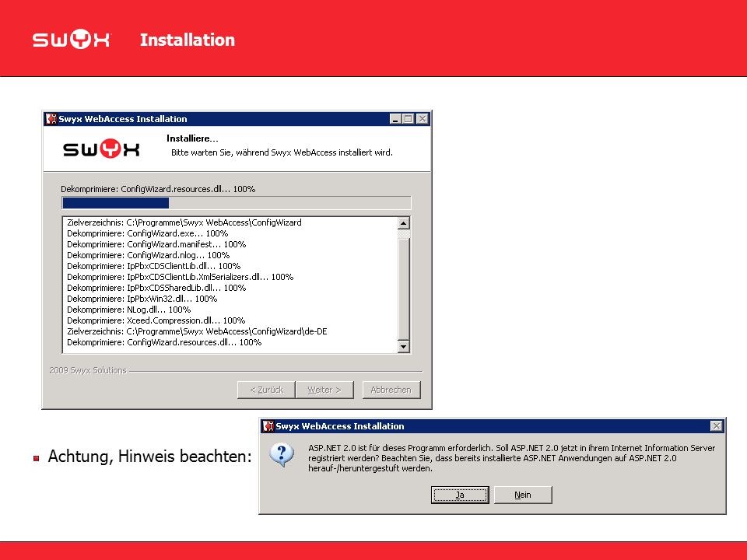Screen dimensions: 747x560
Task: Select log line 'Dekomprimiere: IpPbxCDSSharedLib.dll... 100%'
Action: [x=156, y=288]
